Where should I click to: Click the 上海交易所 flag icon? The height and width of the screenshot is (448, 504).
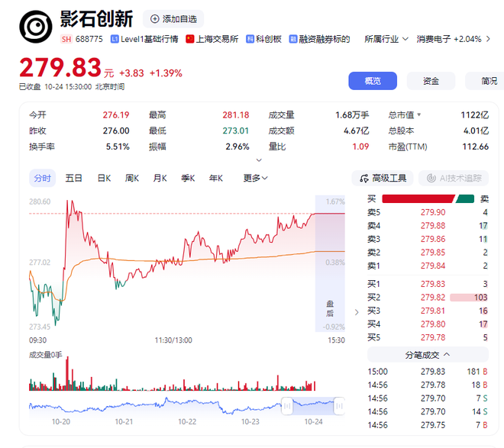coord(190,39)
